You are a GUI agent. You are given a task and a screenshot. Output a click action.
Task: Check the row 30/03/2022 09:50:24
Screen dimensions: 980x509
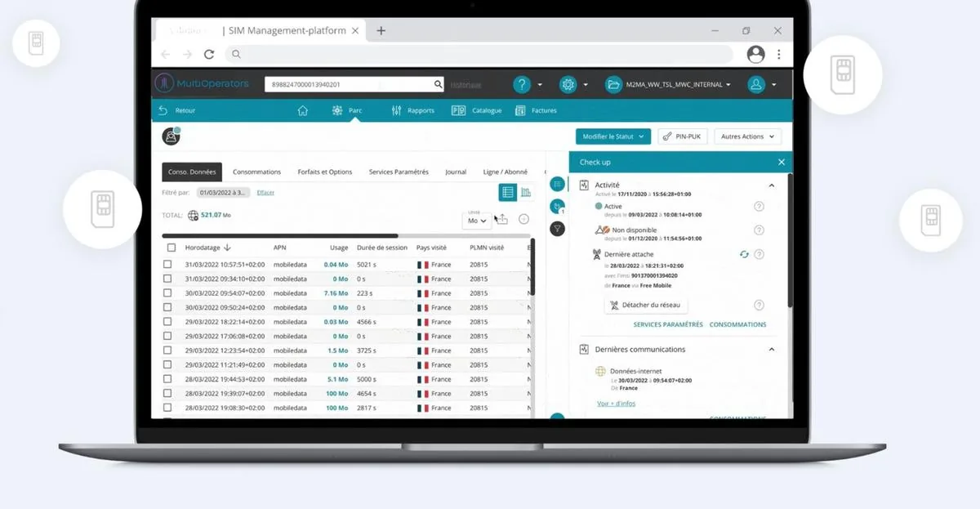click(167, 307)
